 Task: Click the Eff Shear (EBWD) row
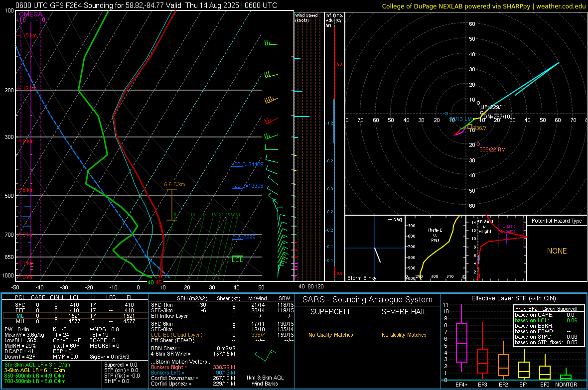point(222,340)
